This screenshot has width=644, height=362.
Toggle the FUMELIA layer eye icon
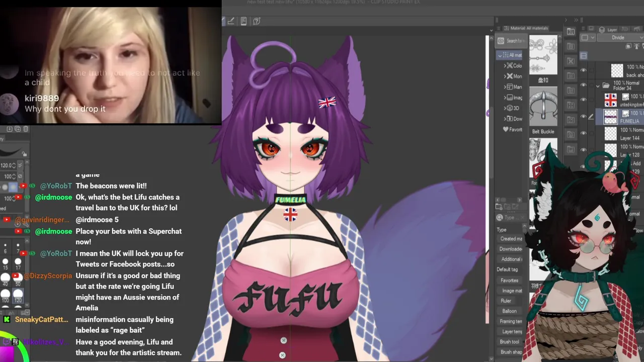point(583,117)
